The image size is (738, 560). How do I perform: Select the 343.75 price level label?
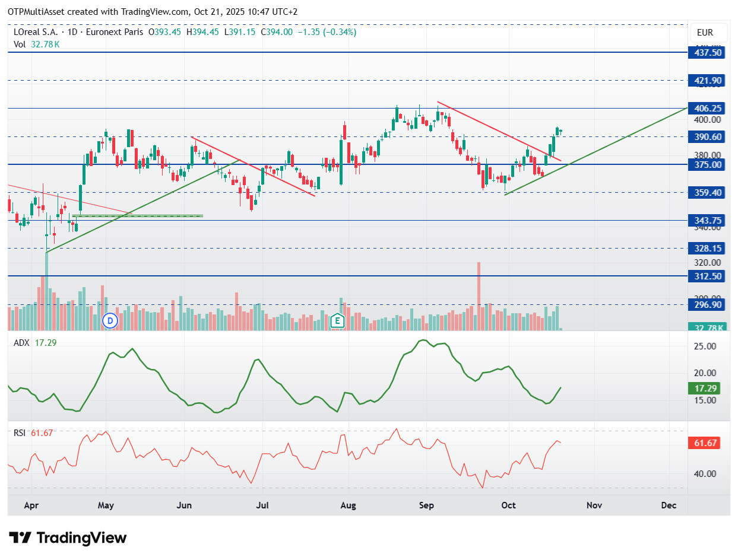pos(708,220)
